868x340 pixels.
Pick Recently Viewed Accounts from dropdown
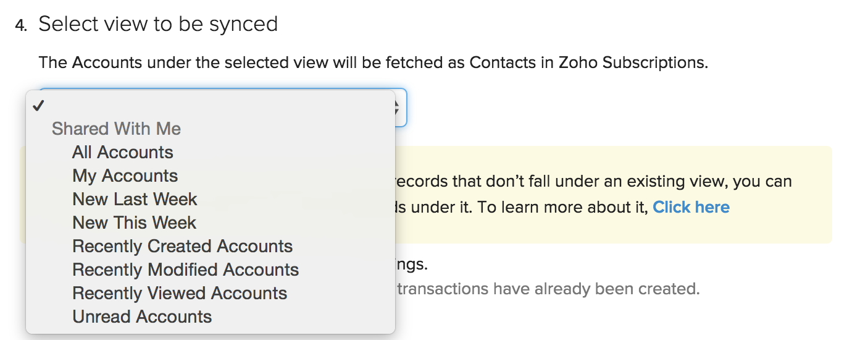(x=180, y=294)
